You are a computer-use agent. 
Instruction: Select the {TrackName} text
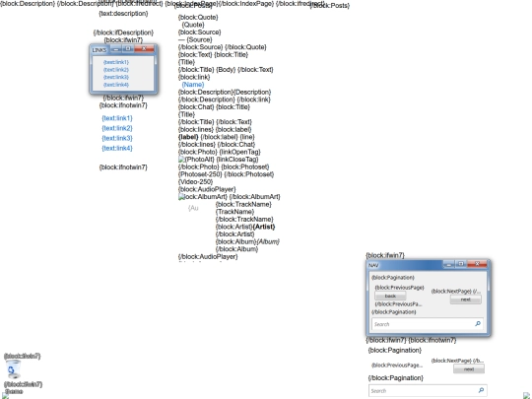234,212
